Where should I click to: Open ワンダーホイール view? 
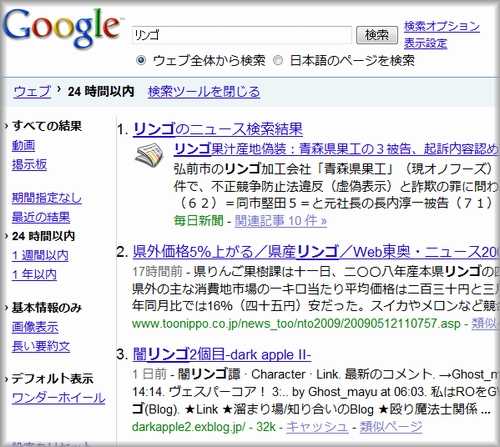pyautogui.click(x=59, y=398)
